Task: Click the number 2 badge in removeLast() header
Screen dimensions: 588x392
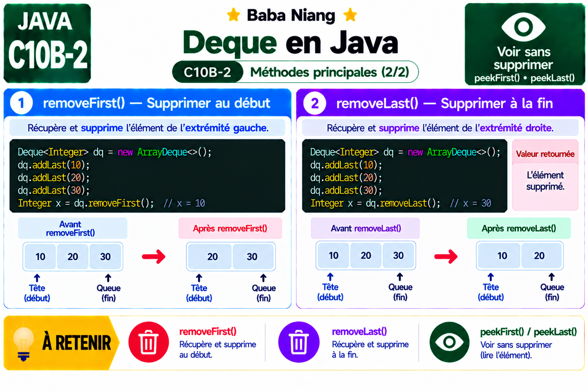Action: [x=315, y=103]
